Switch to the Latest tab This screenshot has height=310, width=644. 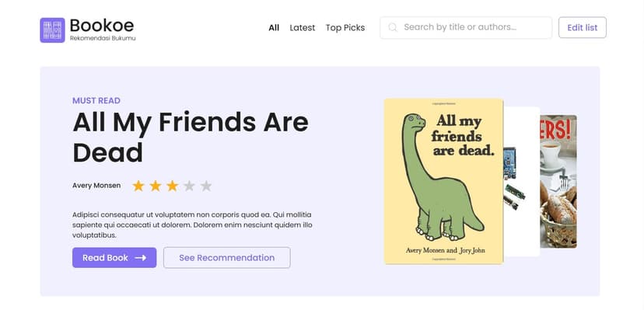tap(303, 27)
